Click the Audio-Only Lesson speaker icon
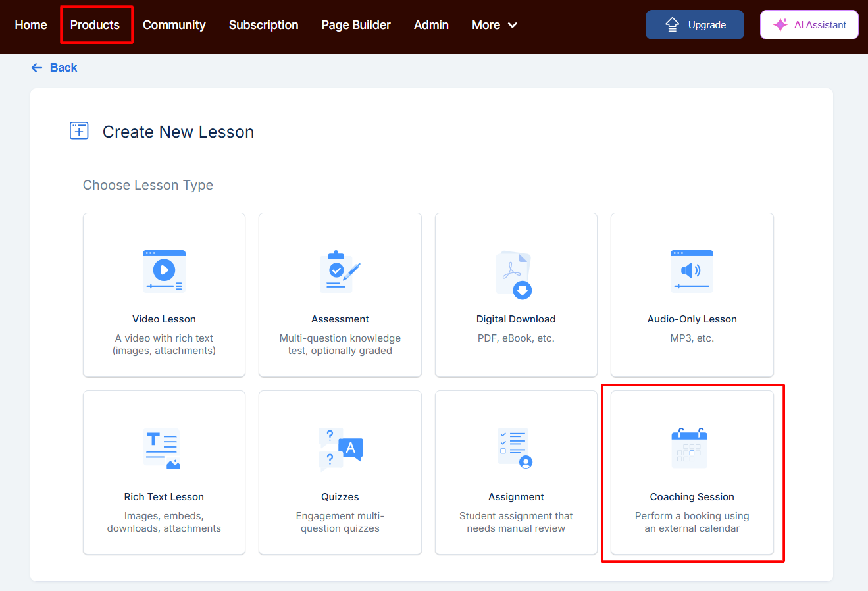This screenshot has width=868, height=591. [692, 271]
